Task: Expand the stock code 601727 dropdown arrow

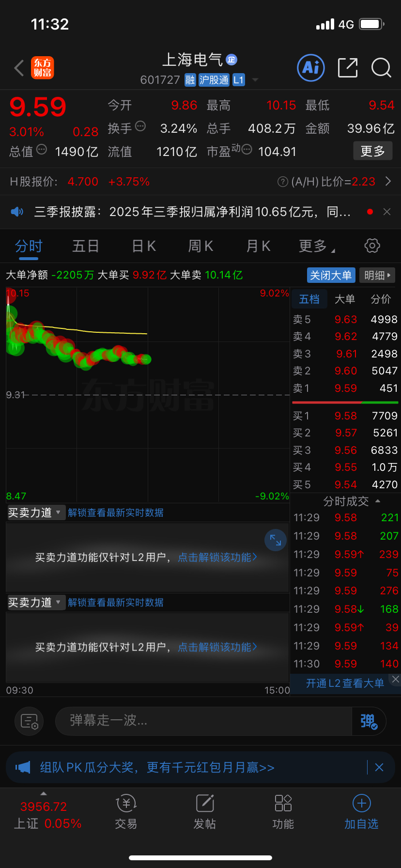Action: [255, 80]
